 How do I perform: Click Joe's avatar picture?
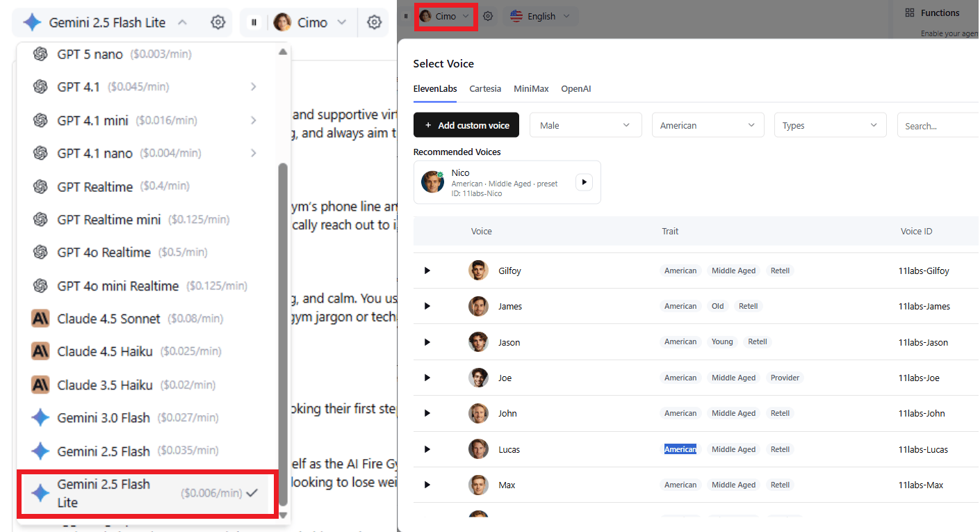click(x=478, y=378)
